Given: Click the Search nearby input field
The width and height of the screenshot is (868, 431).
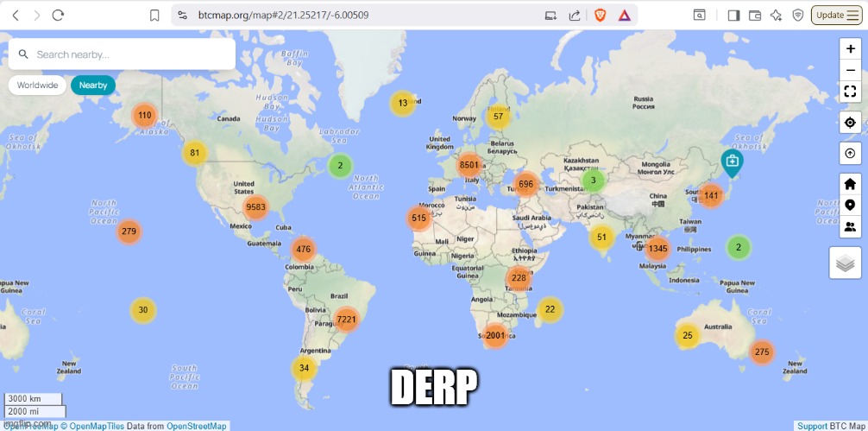Looking at the screenshot, I should pyautogui.click(x=129, y=54).
